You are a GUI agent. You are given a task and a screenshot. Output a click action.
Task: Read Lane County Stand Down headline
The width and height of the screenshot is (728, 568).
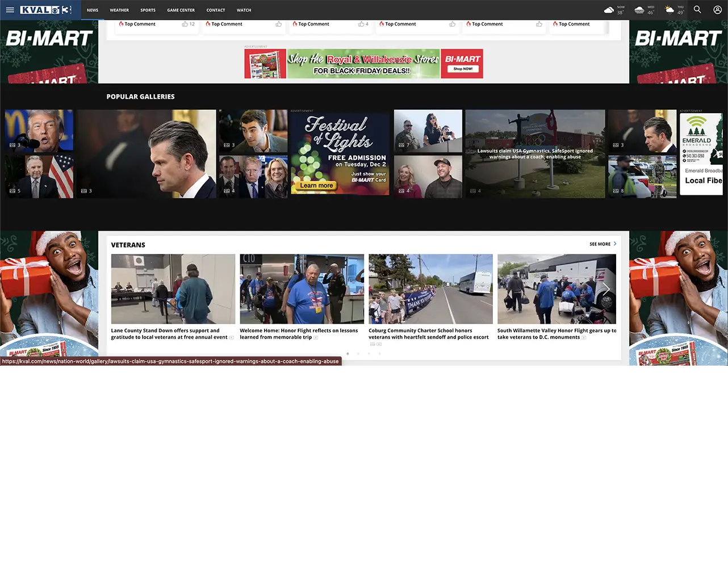[x=169, y=334]
